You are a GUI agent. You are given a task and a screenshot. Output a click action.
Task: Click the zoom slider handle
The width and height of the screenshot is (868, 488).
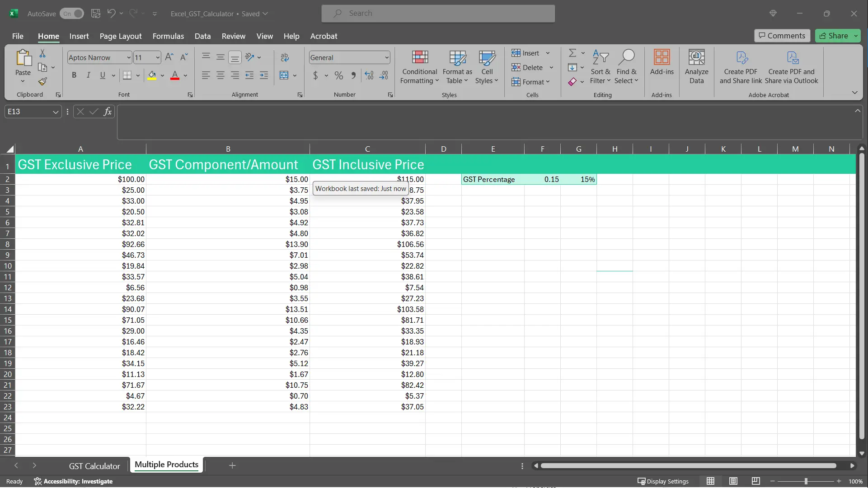tap(806, 481)
